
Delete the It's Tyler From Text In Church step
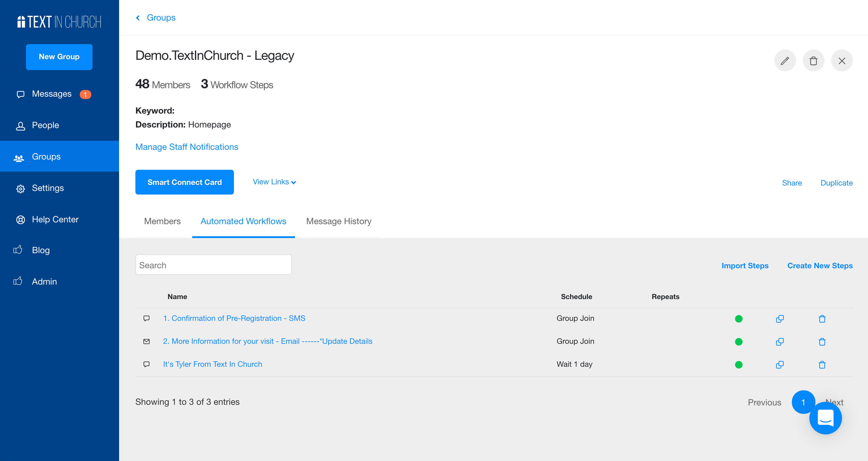point(822,365)
